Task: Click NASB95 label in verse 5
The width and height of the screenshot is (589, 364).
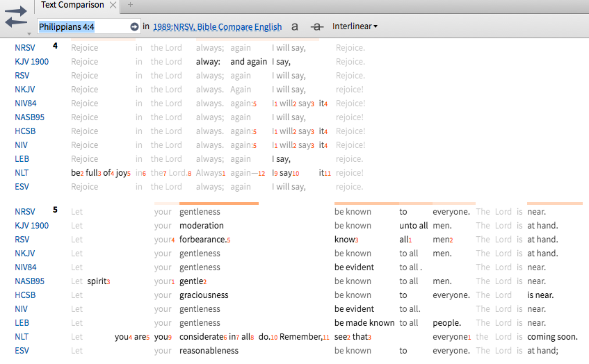Action: point(29,281)
